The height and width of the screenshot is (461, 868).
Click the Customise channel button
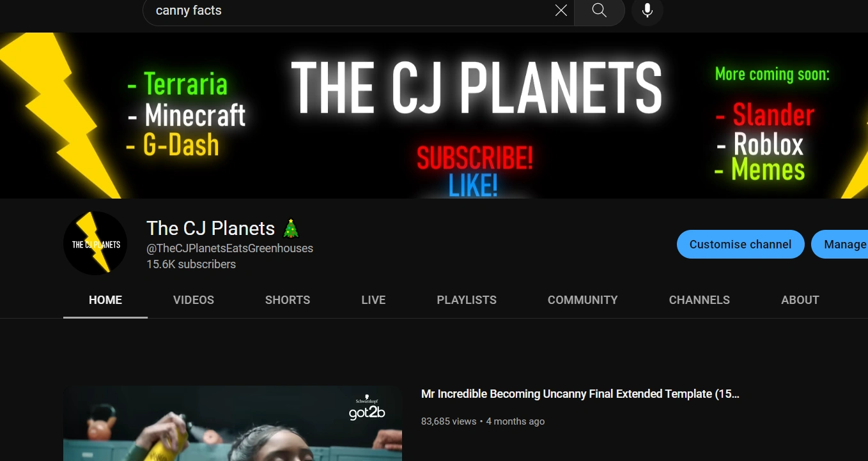tap(740, 244)
